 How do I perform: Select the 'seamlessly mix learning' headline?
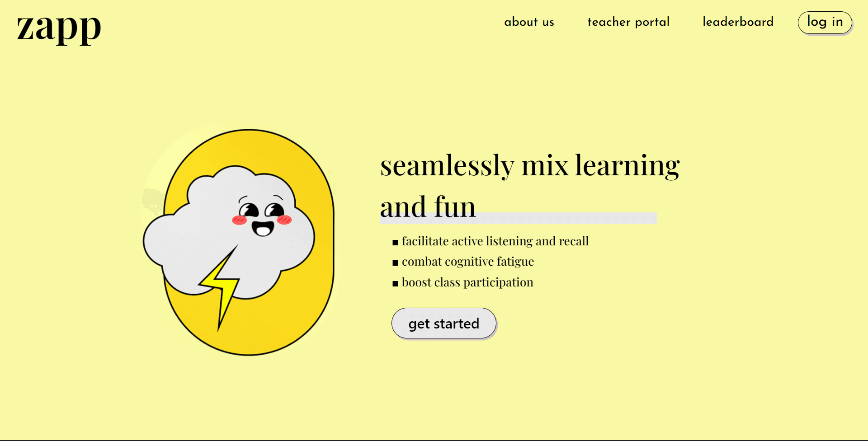tap(529, 165)
